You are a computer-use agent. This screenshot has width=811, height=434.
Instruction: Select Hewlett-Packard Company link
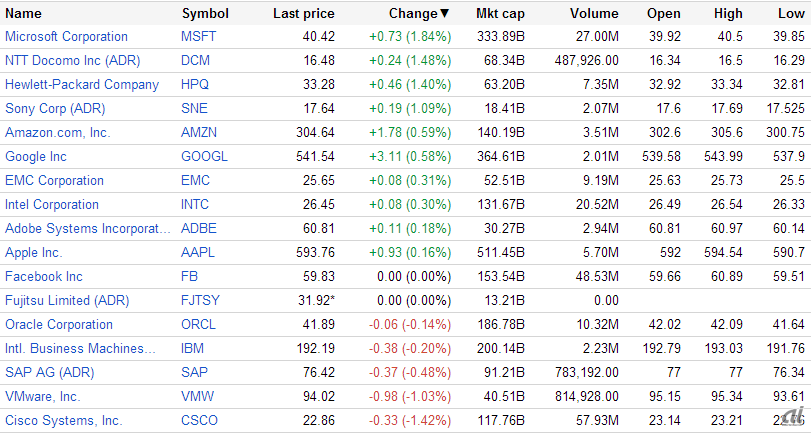[82, 84]
